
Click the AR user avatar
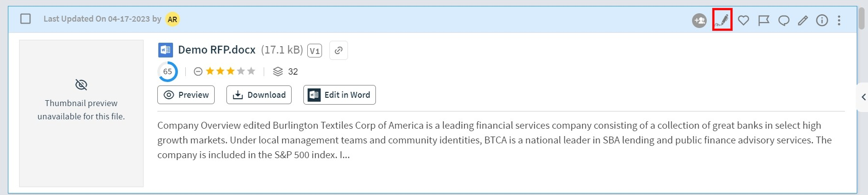[173, 19]
